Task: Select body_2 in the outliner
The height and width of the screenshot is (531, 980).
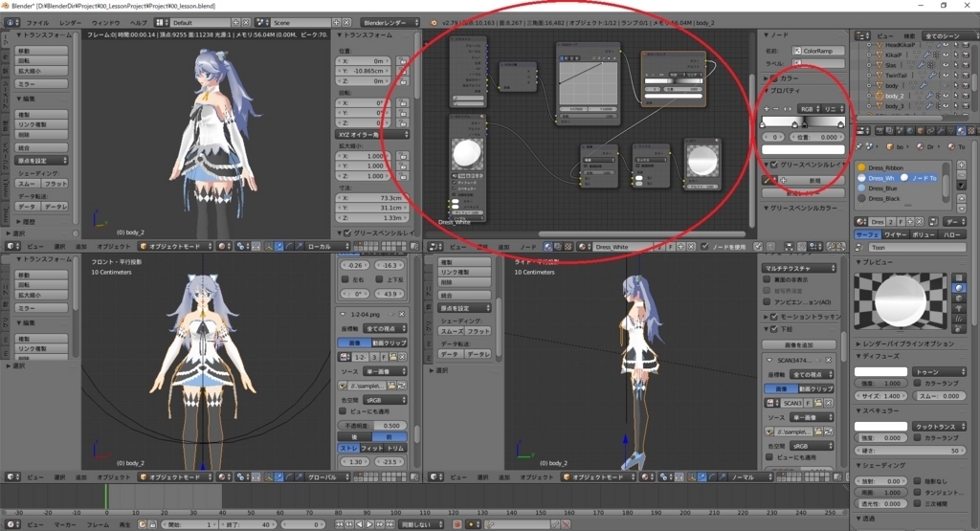Action: coord(895,96)
